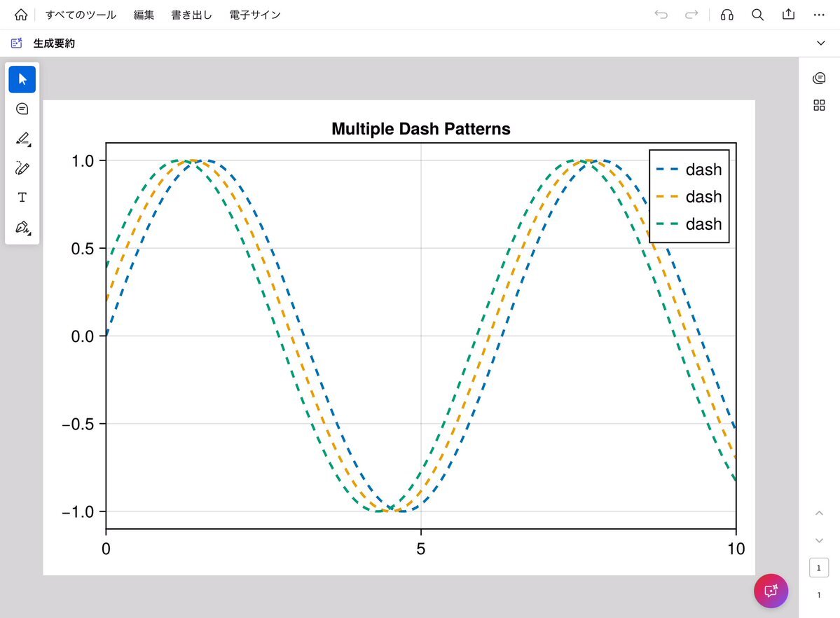
Task: Pick the freehand draw pencil tool
Action: point(22,168)
